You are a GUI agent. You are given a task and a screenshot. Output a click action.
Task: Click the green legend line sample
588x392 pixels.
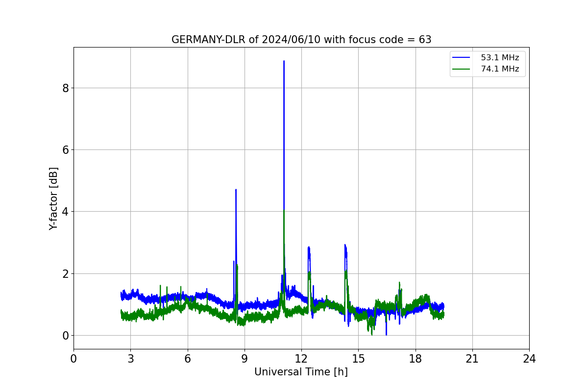point(461,70)
